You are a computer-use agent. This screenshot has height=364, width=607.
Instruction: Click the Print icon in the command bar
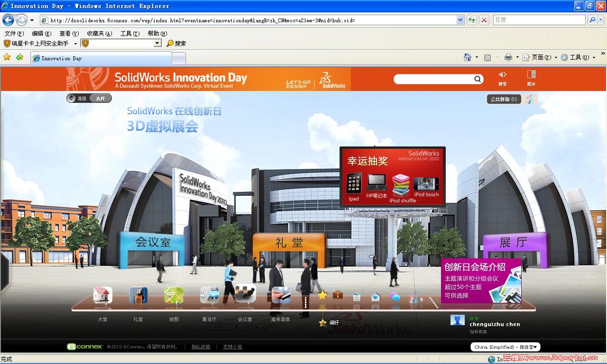tap(508, 57)
